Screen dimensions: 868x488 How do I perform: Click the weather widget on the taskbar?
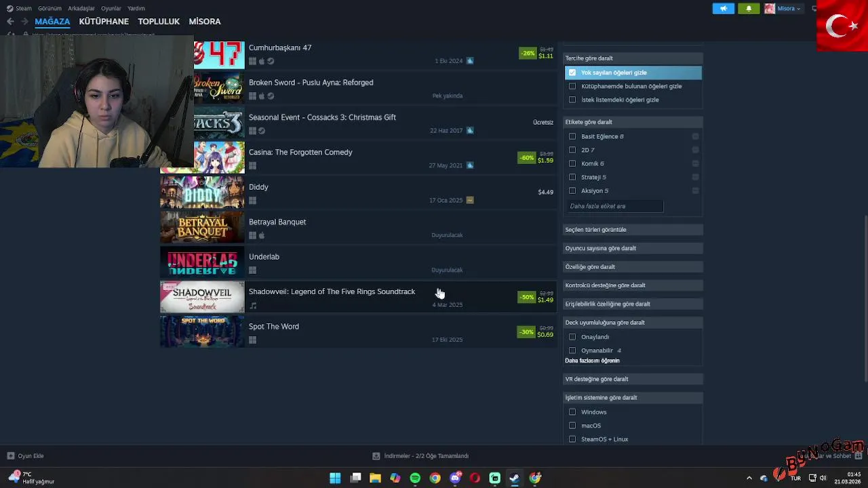click(x=31, y=478)
